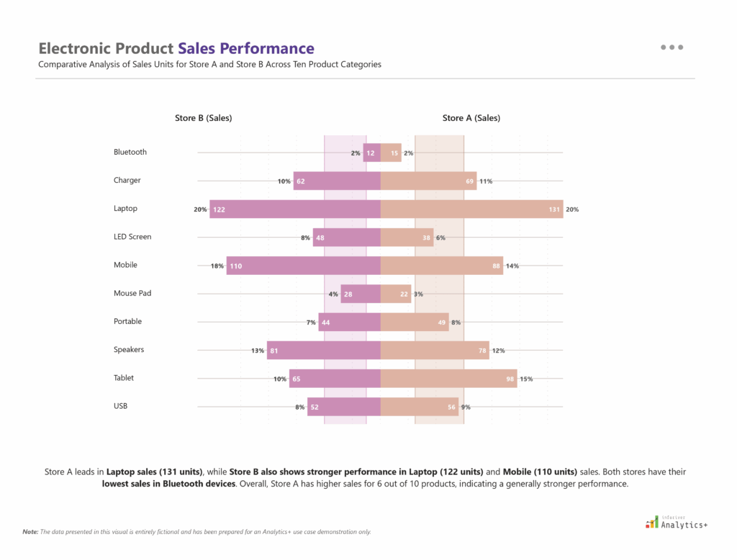The height and width of the screenshot is (560, 737).
Task: Select Store B Laptop bar (122)
Action: pos(295,209)
